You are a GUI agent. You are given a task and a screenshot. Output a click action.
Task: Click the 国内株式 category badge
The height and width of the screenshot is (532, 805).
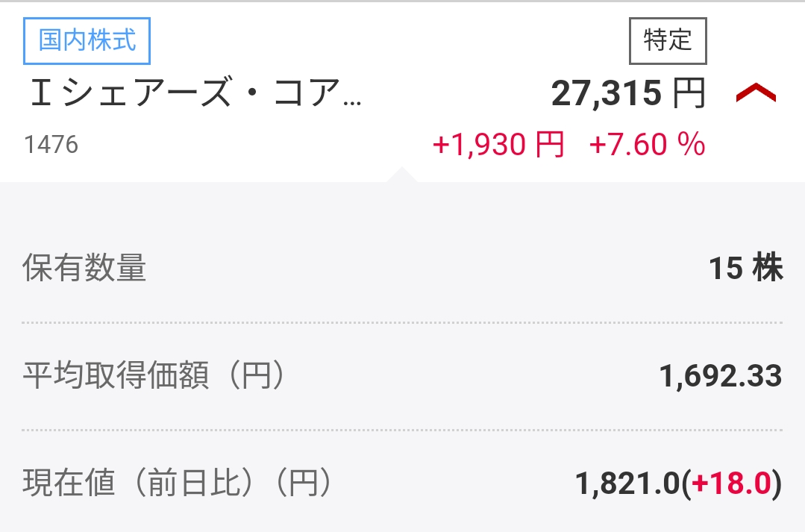tap(87, 40)
